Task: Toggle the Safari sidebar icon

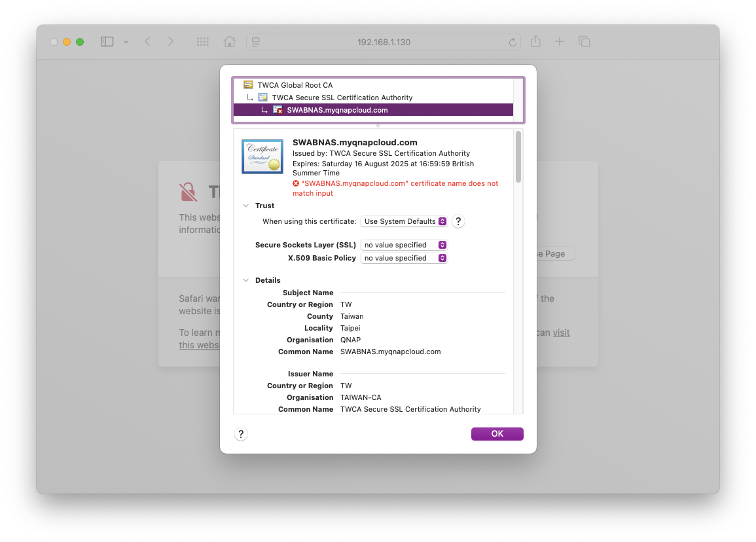Action: 107,42
